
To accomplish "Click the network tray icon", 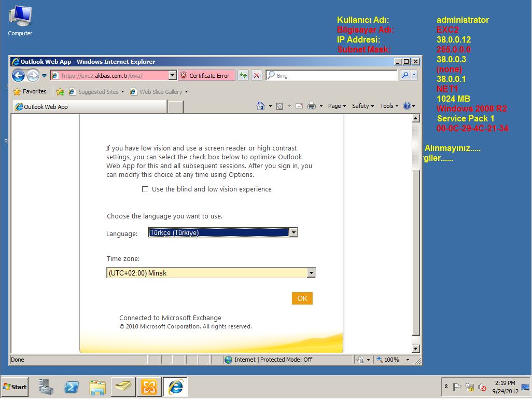I will click(x=470, y=387).
